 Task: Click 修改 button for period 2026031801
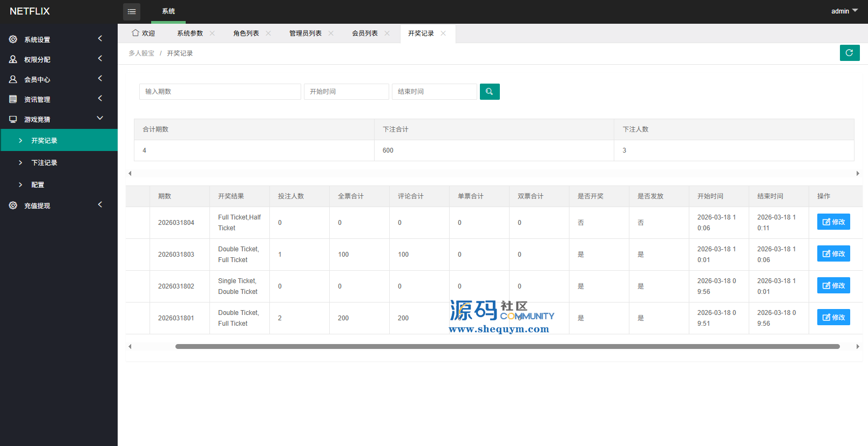[x=833, y=317]
